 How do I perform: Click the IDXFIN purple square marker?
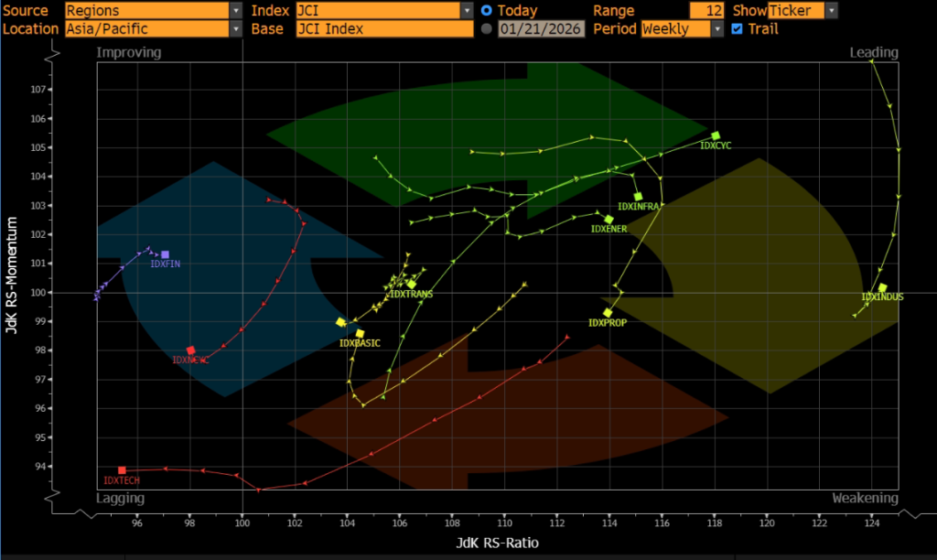click(165, 254)
